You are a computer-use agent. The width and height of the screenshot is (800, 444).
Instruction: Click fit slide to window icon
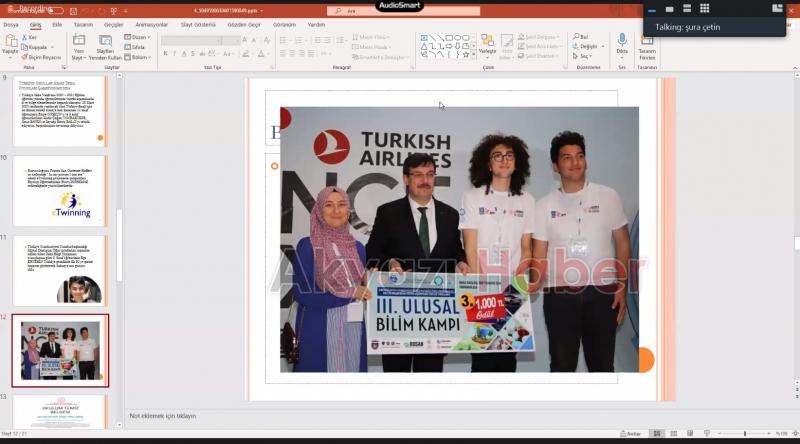[795, 433]
